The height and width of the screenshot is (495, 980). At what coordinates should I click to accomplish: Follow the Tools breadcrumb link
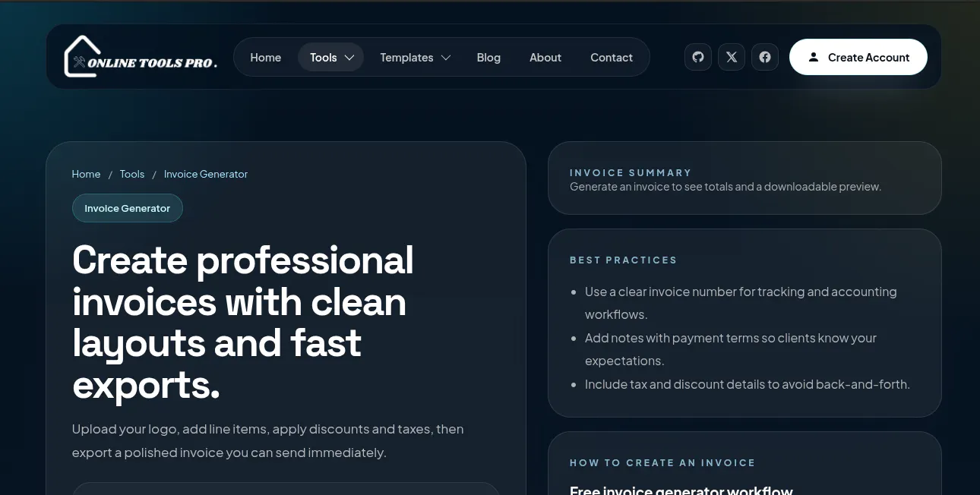point(132,174)
